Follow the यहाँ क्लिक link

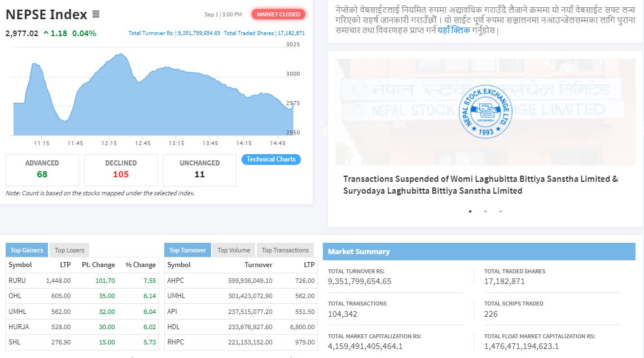point(453,30)
